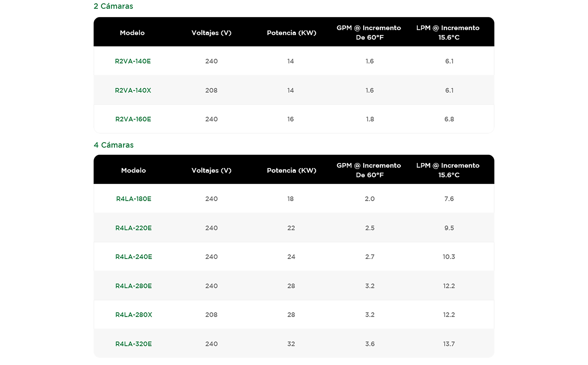Select the R4LA-220E model link

pos(133,228)
